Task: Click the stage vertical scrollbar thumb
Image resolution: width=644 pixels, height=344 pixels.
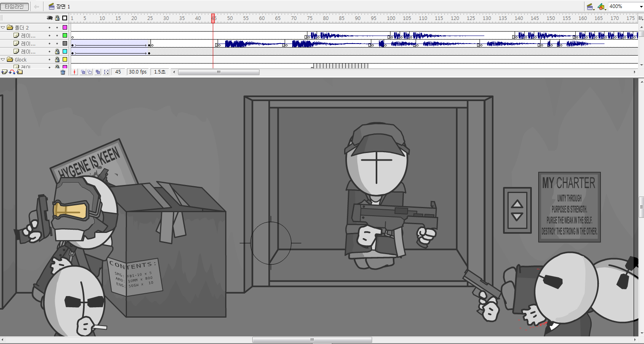Action: 641,207
